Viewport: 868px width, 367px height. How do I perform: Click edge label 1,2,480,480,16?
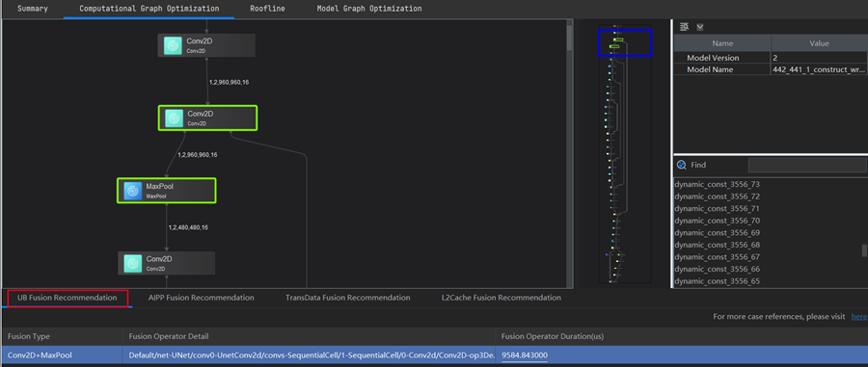click(188, 227)
